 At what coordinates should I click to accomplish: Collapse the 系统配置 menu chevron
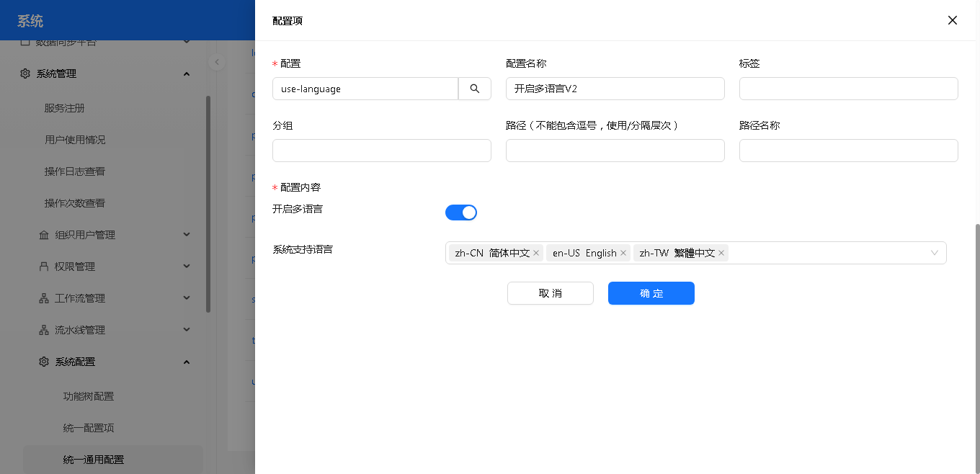(x=187, y=362)
